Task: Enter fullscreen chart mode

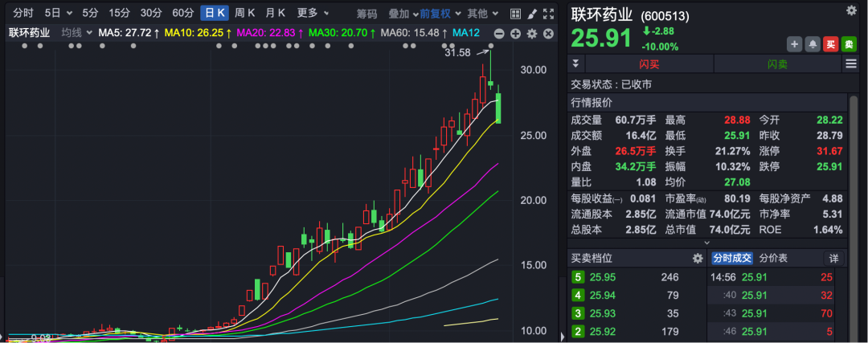Action: 547,14
